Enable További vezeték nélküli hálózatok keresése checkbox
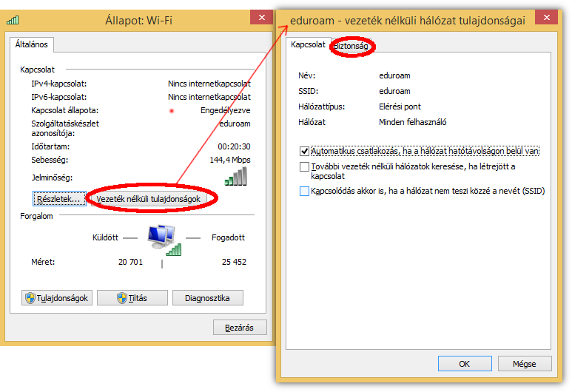 [304, 166]
